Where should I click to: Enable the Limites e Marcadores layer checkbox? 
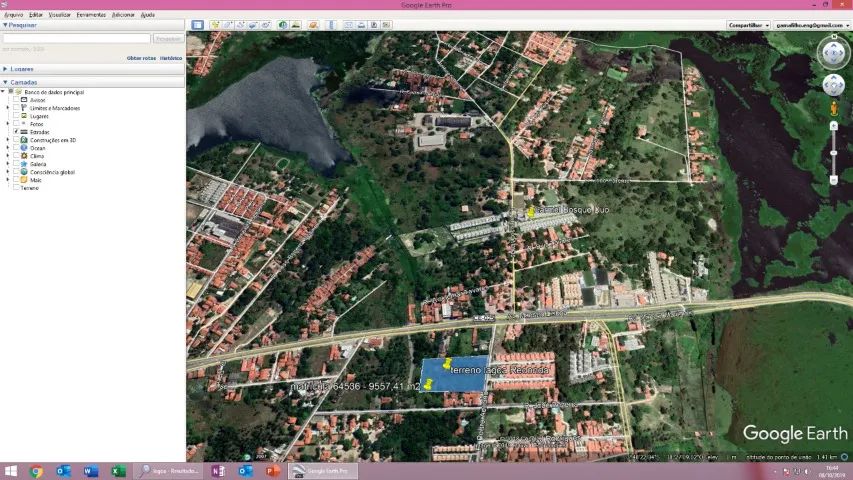click(16, 108)
